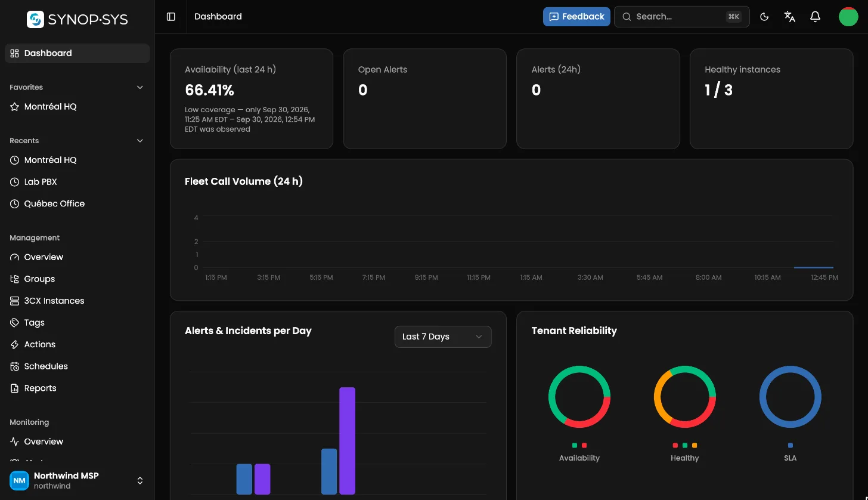Open Reports menu item
The width and height of the screenshot is (868, 500).
77,388
